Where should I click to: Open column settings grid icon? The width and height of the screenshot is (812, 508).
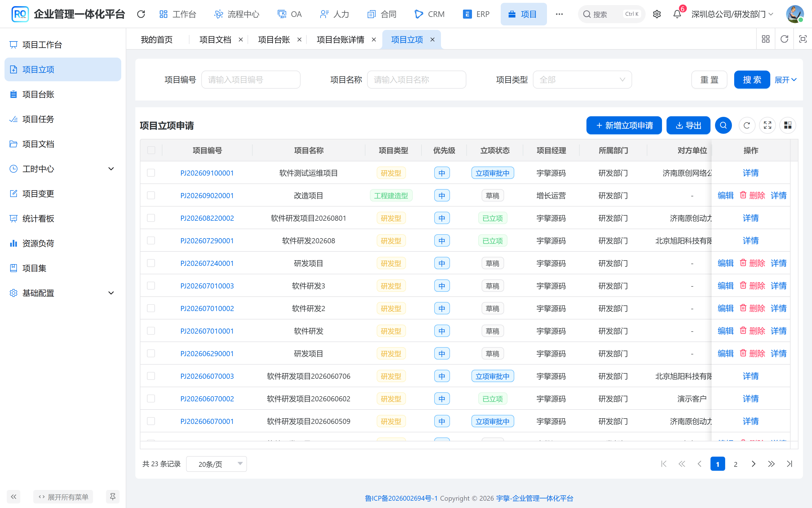point(788,125)
